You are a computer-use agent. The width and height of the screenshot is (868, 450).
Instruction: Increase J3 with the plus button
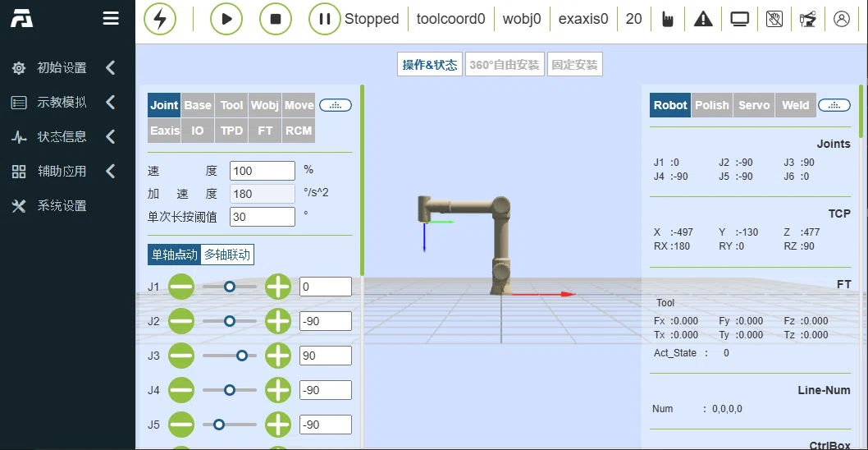click(278, 356)
